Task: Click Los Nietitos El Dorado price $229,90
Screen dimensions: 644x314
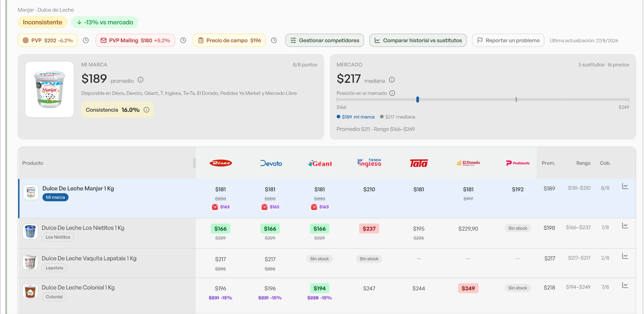Action: pyautogui.click(x=468, y=229)
